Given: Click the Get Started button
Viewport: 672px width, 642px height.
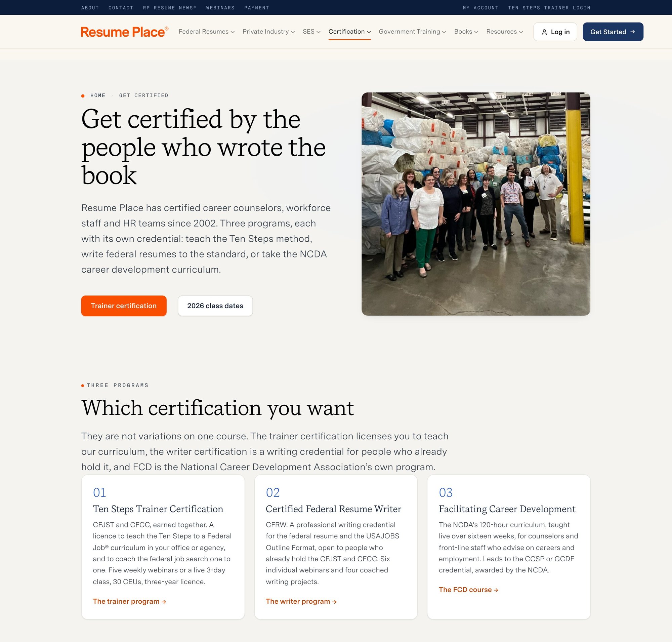Looking at the screenshot, I should [613, 32].
